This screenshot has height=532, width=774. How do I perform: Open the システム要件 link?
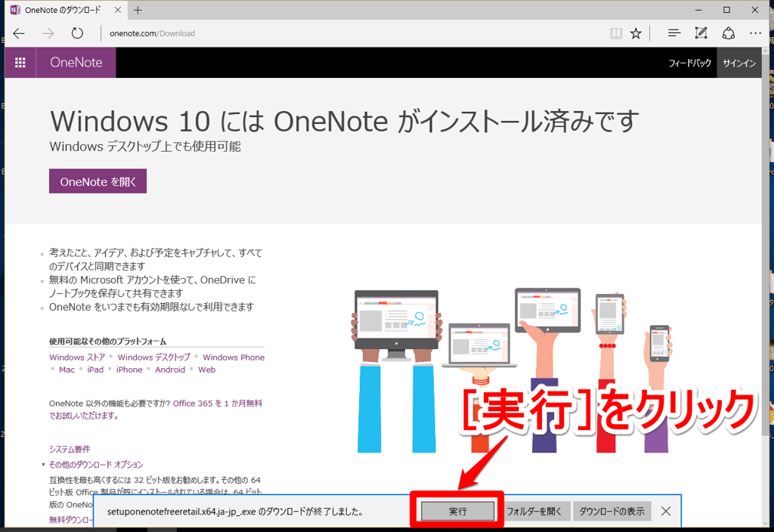point(70,449)
